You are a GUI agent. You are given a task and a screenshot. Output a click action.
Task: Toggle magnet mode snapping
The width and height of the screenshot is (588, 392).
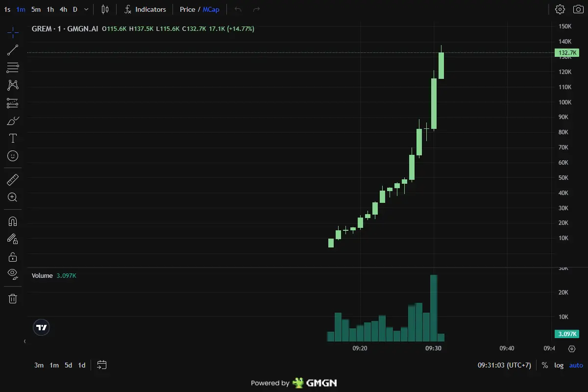point(13,221)
